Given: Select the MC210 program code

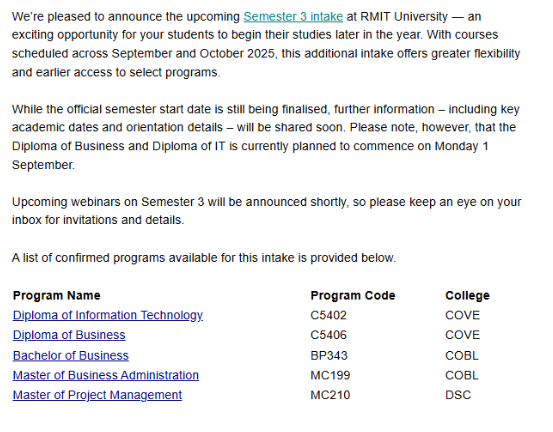Looking at the screenshot, I should tap(330, 395).
